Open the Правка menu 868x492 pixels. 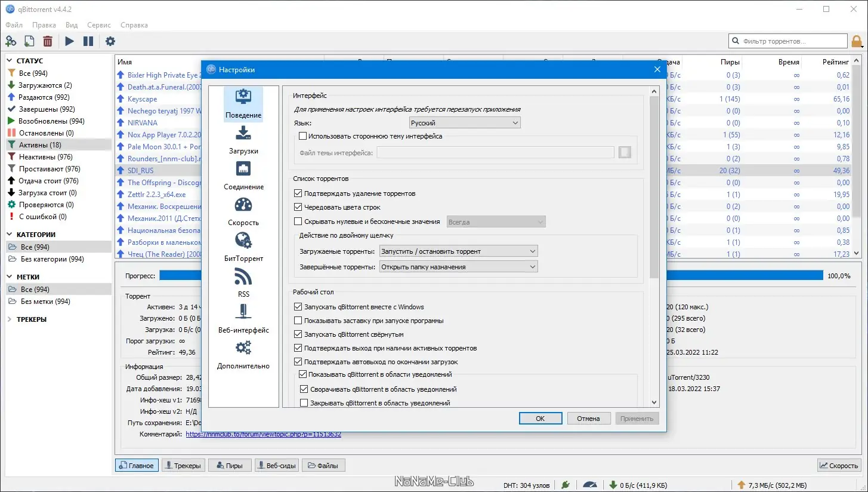point(44,25)
